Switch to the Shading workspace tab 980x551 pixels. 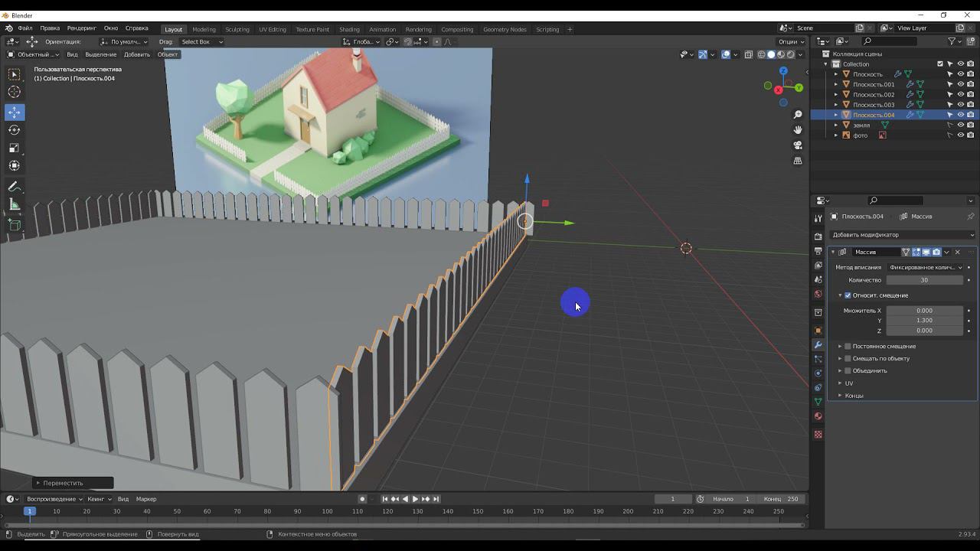point(349,29)
